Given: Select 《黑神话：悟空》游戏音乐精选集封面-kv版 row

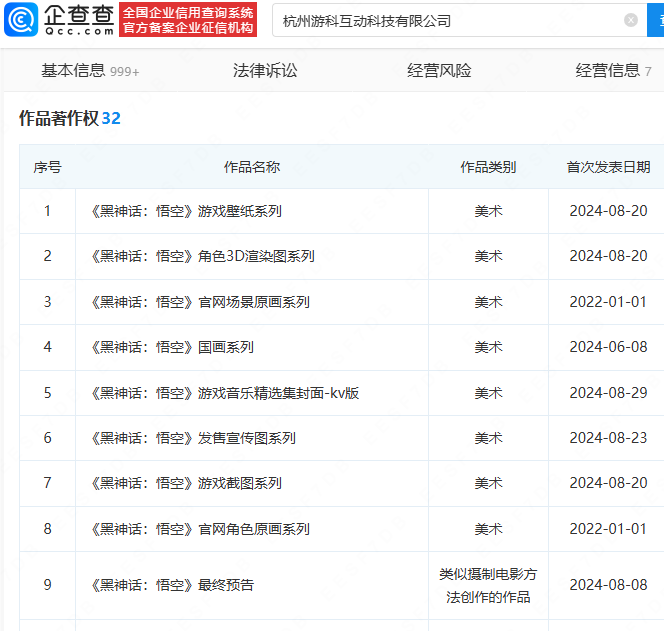Looking at the screenshot, I should pyautogui.click(x=342, y=393).
